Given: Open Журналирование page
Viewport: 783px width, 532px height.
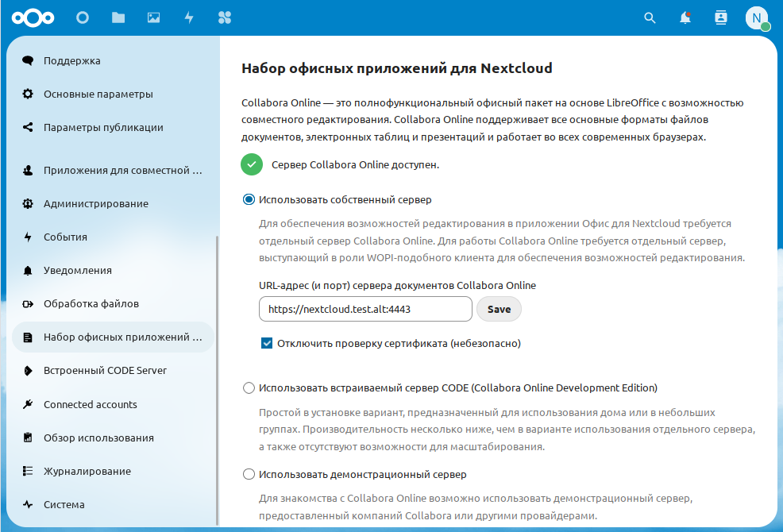Looking at the screenshot, I should 113,471.
